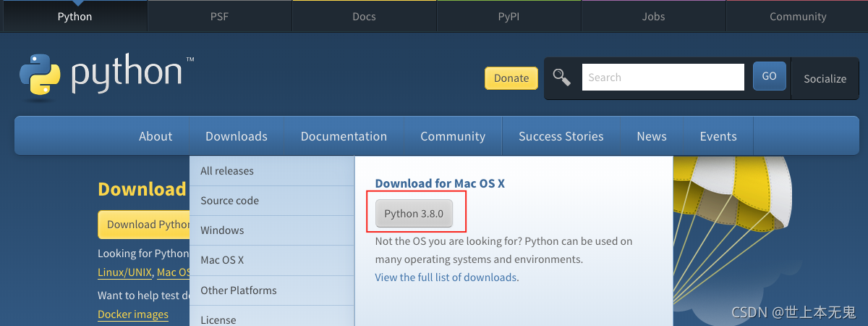This screenshot has width=868, height=326.
Task: Open View the full list of downloads link
Action: click(x=446, y=277)
